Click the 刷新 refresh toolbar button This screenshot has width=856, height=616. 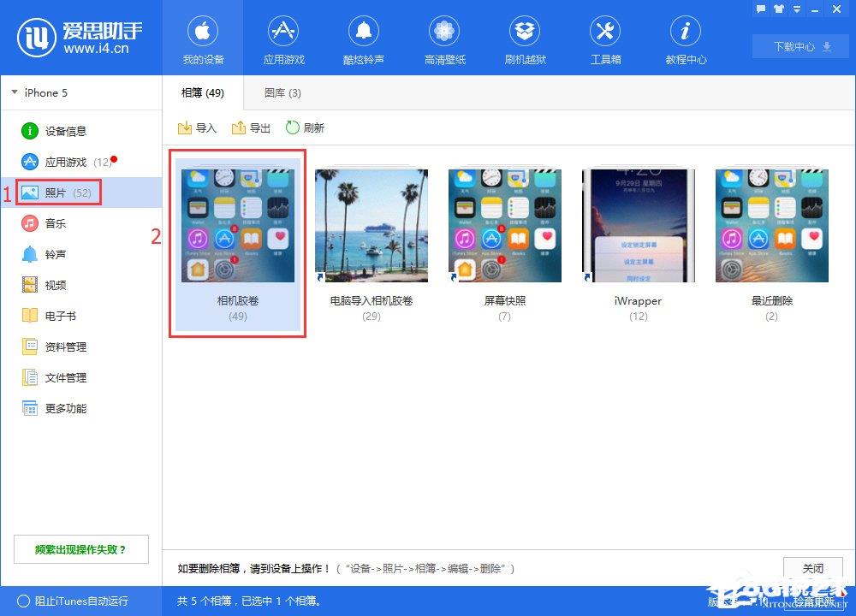click(x=306, y=127)
